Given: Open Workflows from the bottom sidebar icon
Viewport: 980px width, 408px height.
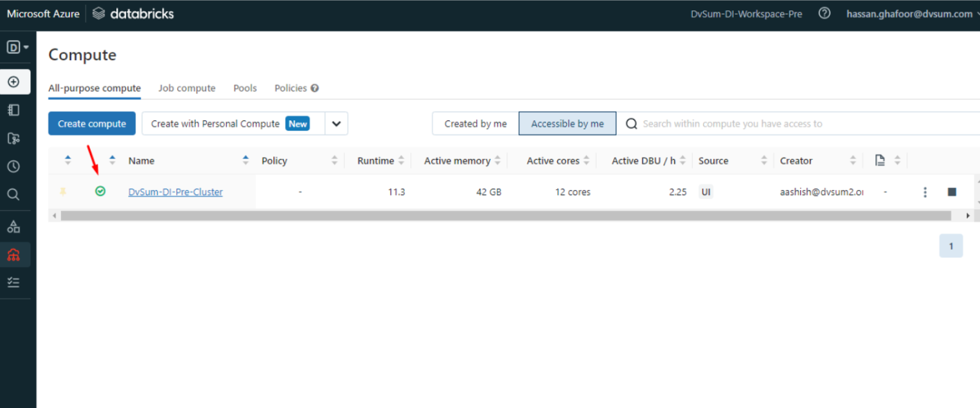Looking at the screenshot, I should 15,282.
